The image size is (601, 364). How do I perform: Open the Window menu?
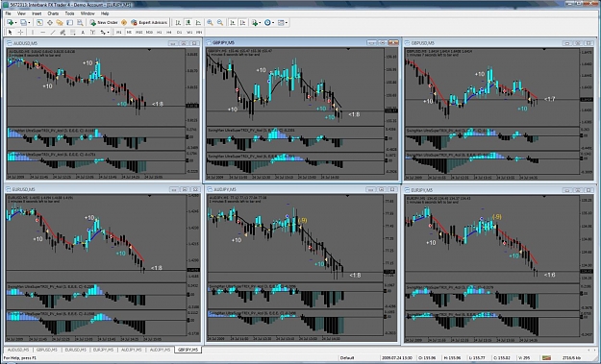tap(88, 13)
